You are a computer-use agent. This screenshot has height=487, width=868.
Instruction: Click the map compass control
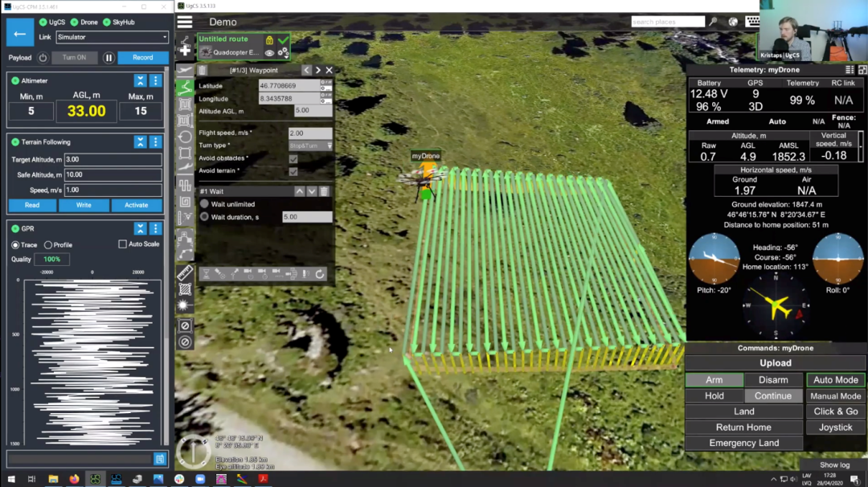pos(193,451)
